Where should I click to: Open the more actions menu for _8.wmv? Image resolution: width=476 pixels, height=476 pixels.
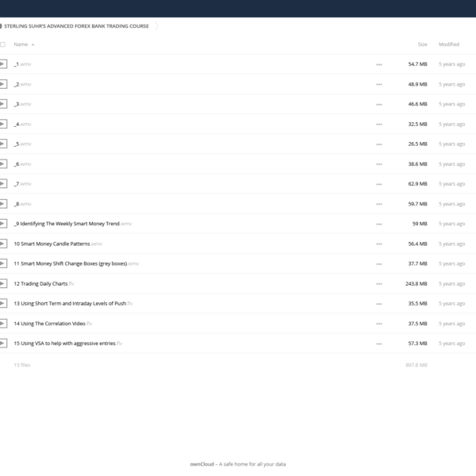point(379,204)
